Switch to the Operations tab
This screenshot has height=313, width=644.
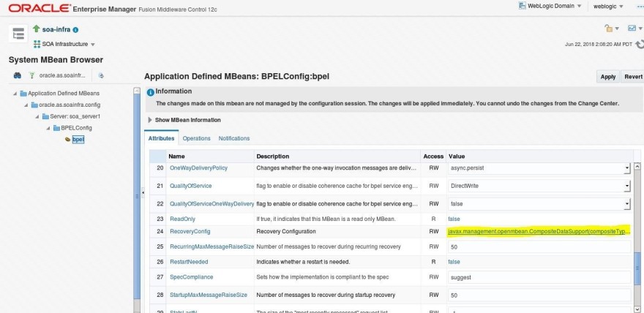pyautogui.click(x=196, y=138)
